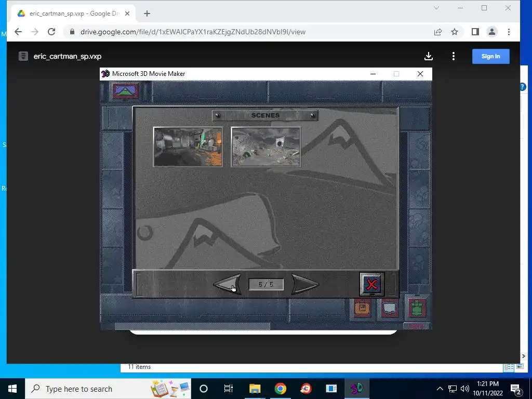Viewport: 532px width, 399px height.
Task: Download eric_cartman_sp.vxp from Google Drive
Action: tap(429, 56)
